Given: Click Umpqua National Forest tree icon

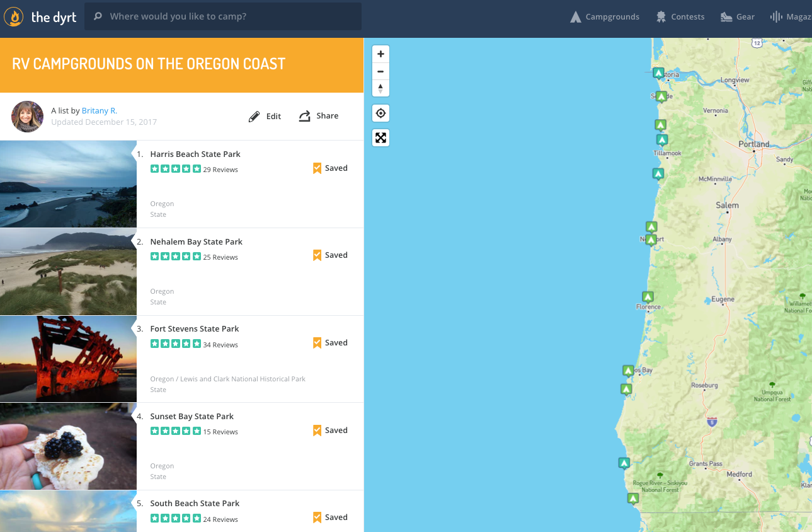Looking at the screenshot, I should [772, 385].
